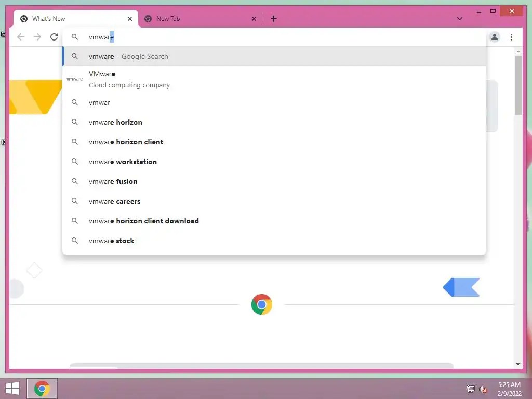Open the network tray icon
This screenshot has width=532, height=399.
click(x=471, y=389)
